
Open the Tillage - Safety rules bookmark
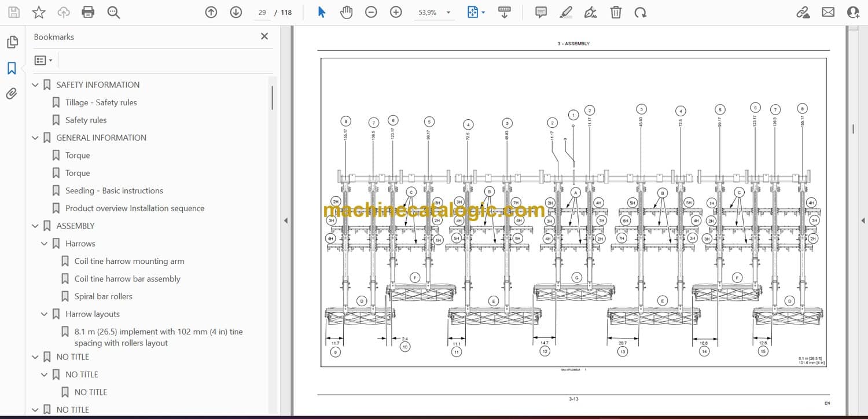(x=101, y=102)
